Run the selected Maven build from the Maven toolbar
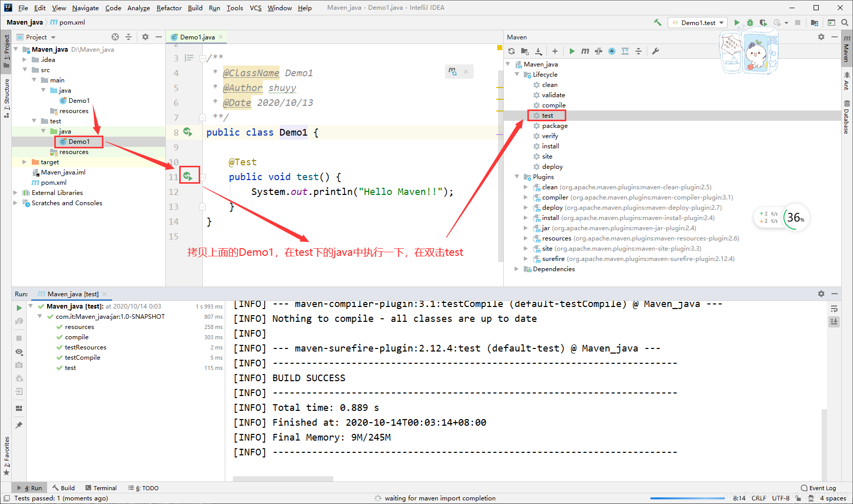Screen dimensions: 853x504 (x=572, y=51)
